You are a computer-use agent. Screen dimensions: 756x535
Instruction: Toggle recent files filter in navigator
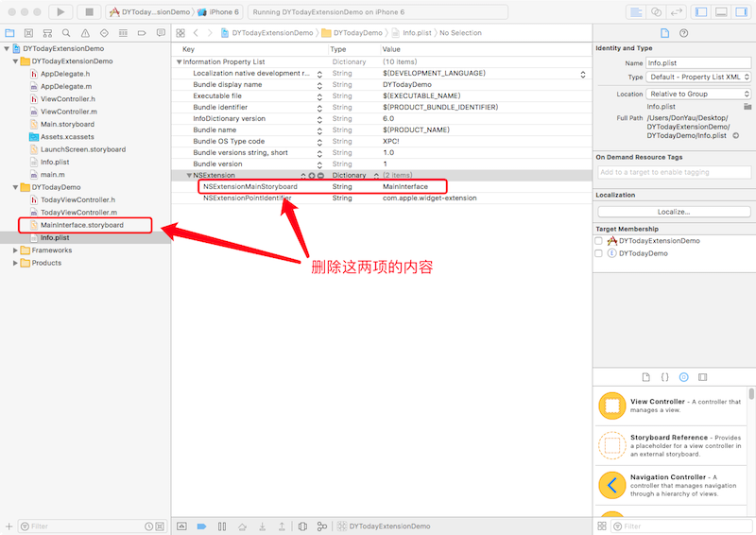[149, 526]
